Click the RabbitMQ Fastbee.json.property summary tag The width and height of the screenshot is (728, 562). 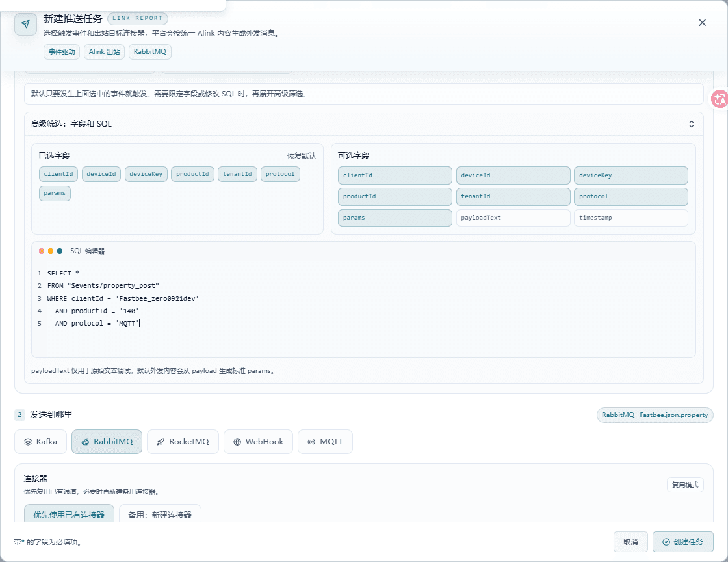tap(655, 415)
